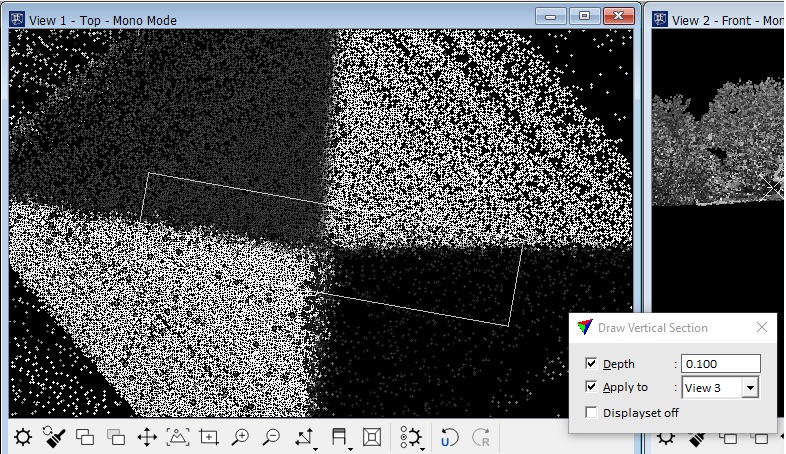This screenshot has height=454, width=786.
Task: Minimize the View 1 window
Action: (550, 17)
